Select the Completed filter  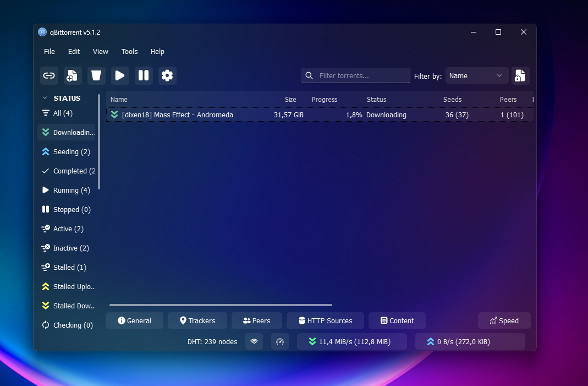pos(67,171)
